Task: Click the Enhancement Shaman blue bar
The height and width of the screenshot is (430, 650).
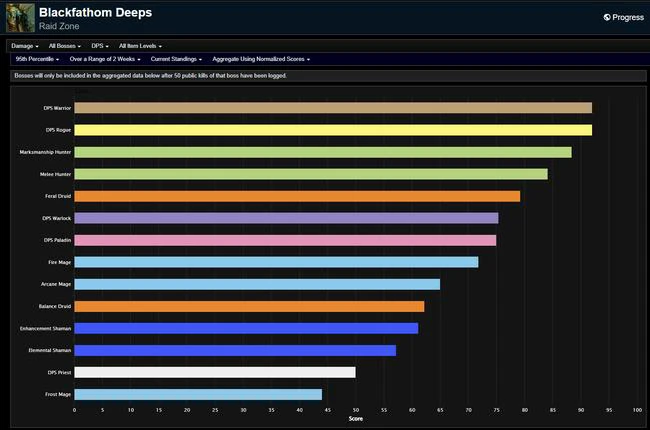Action: [246, 328]
